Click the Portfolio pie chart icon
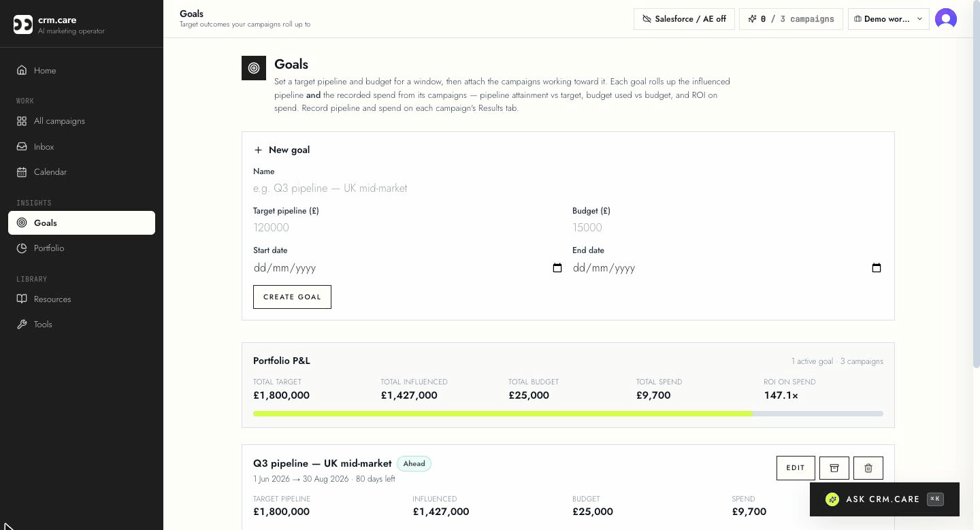Screen dimensions: 980x530 tap(22, 248)
